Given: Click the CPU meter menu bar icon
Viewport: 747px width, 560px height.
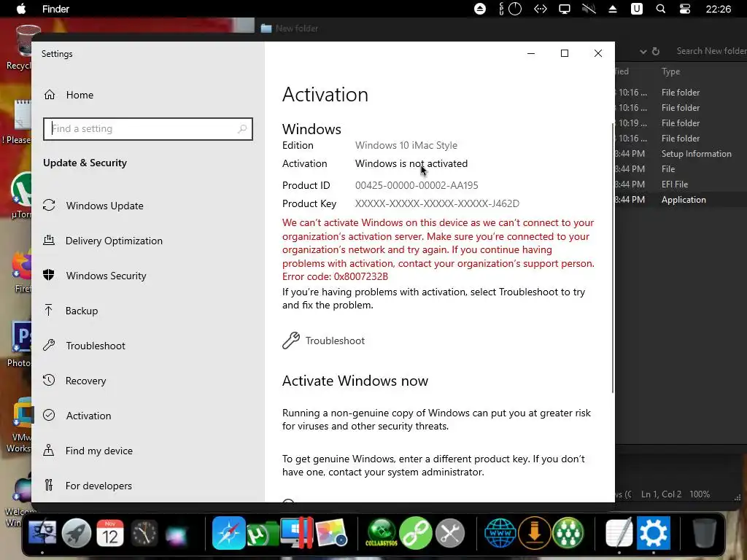Looking at the screenshot, I should [x=511, y=9].
